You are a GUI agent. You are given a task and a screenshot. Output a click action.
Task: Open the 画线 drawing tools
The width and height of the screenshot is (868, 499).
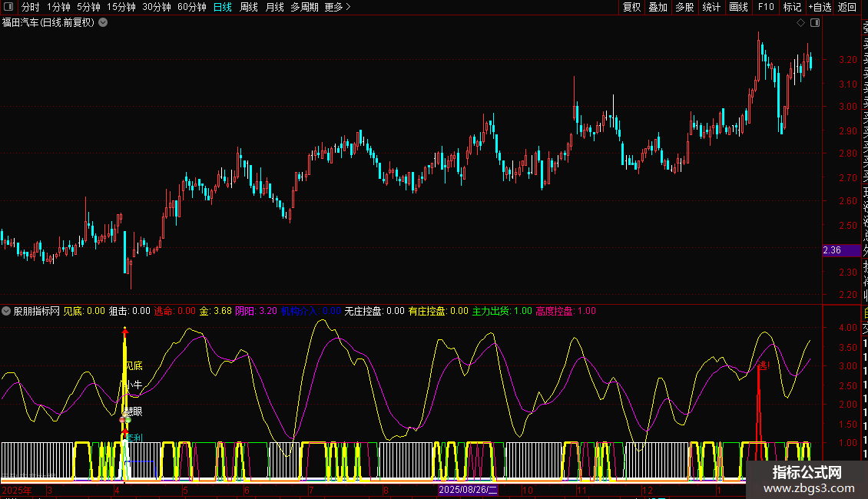[x=738, y=8]
